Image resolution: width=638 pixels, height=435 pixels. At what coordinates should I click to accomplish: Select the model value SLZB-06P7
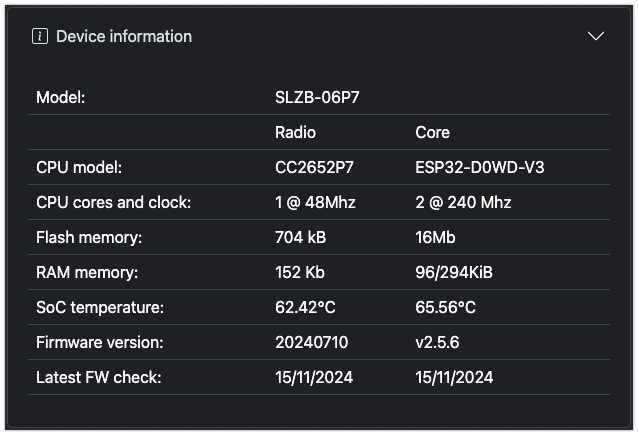click(x=317, y=97)
